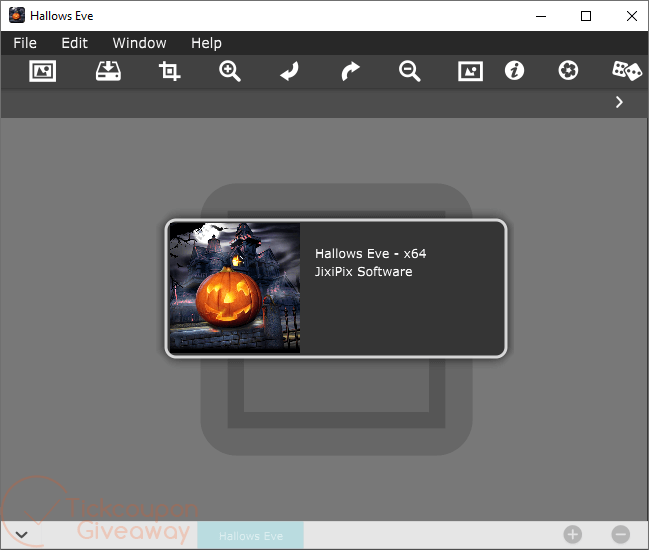Click the open image toolbar icon
This screenshot has height=550, width=649.
point(43,71)
